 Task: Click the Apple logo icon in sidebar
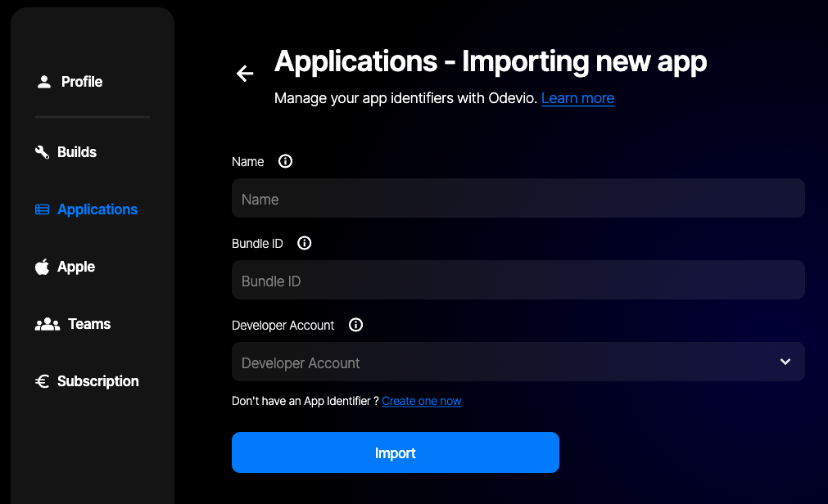click(x=43, y=267)
